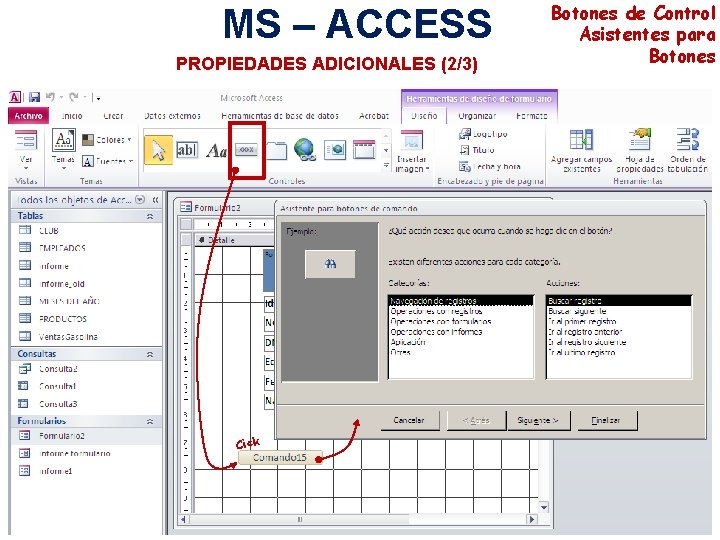
Task: Insert a hyperlink control with globe icon
Action: (305, 150)
